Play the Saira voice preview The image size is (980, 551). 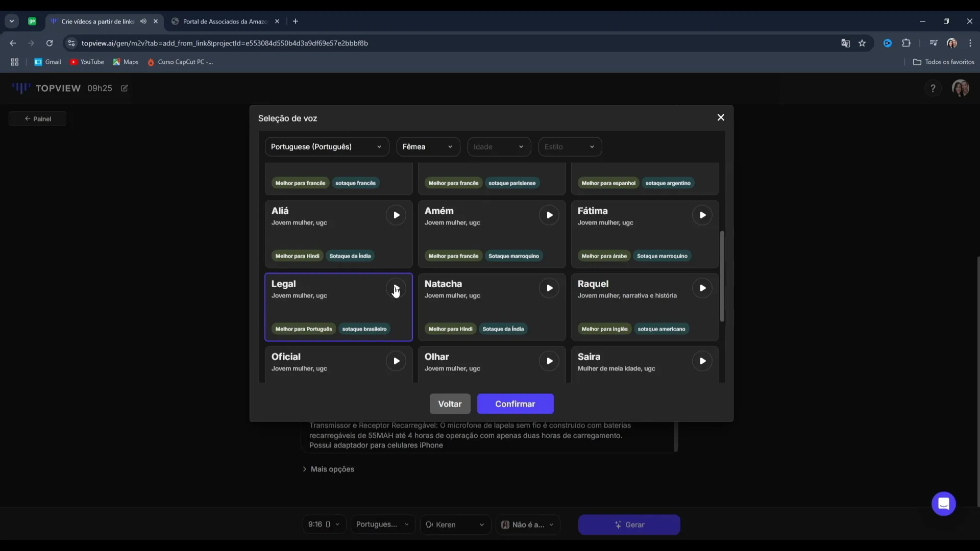pos(702,361)
